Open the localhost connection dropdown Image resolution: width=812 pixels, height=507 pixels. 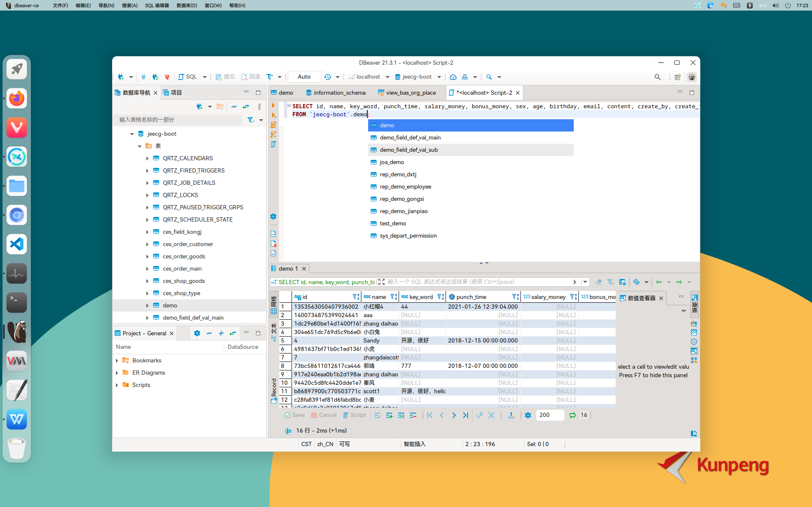pos(387,77)
